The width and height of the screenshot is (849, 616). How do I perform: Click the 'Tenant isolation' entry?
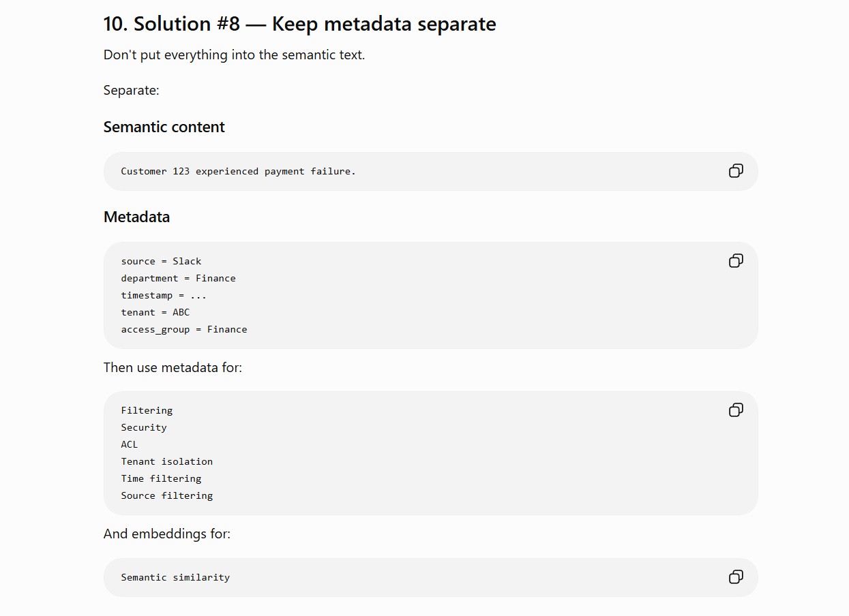pos(166,461)
